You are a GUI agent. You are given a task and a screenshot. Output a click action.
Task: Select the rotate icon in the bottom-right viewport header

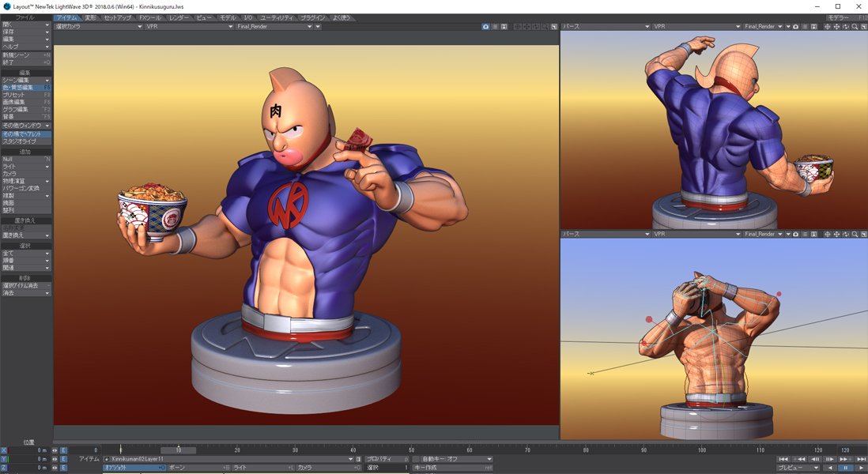click(x=845, y=234)
